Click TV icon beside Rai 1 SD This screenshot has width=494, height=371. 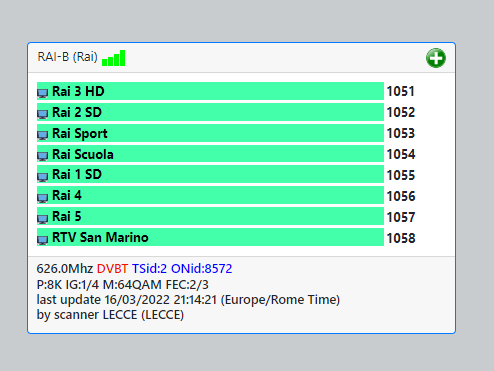point(42,177)
